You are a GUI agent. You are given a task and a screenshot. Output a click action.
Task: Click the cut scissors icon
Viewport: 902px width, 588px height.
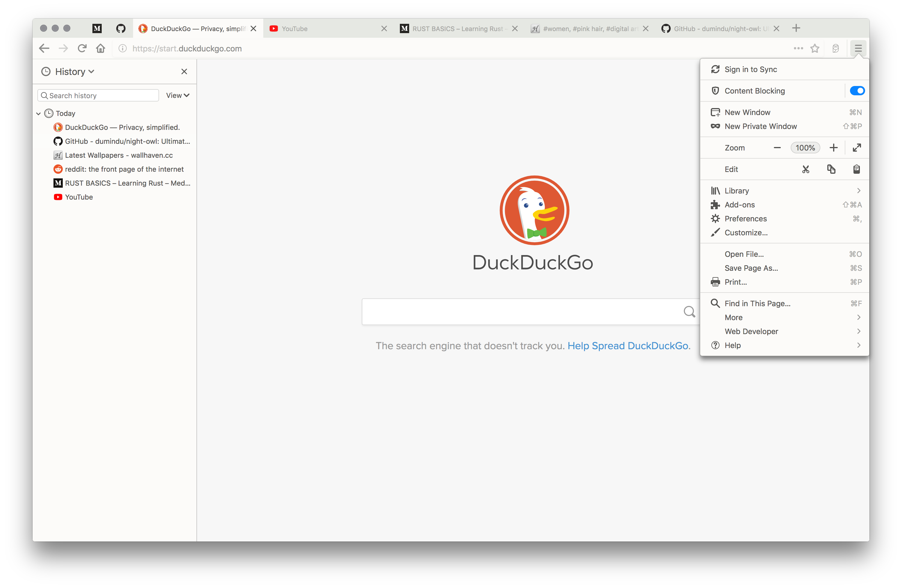(x=805, y=169)
